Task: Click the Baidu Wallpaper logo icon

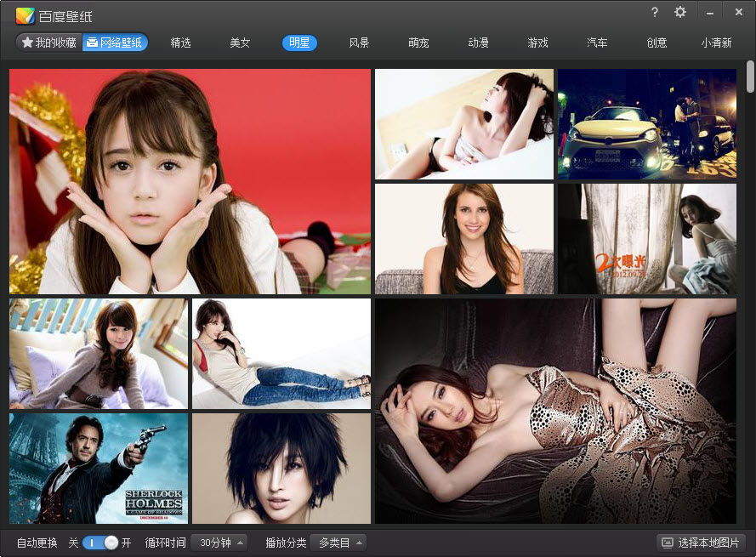Action: pyautogui.click(x=26, y=15)
